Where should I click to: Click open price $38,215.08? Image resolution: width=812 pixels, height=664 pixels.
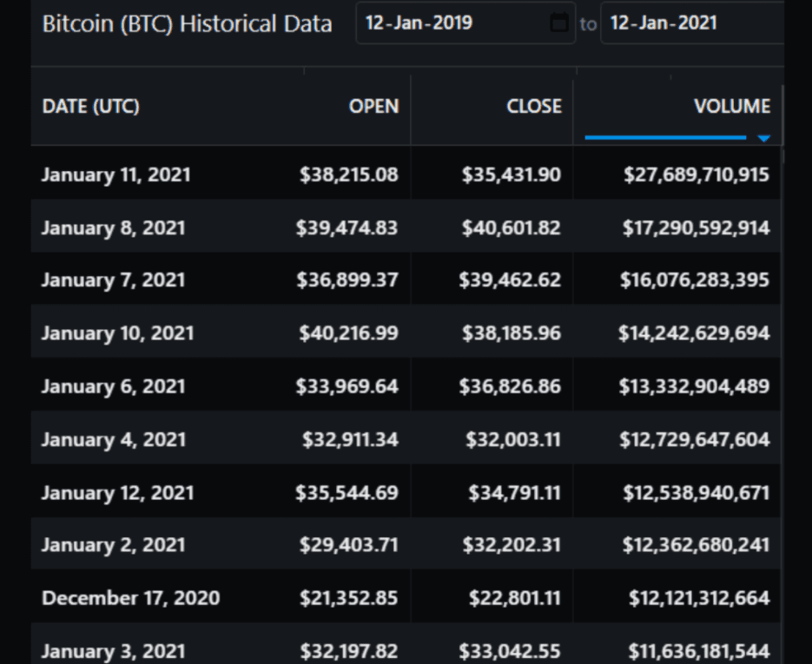(349, 174)
